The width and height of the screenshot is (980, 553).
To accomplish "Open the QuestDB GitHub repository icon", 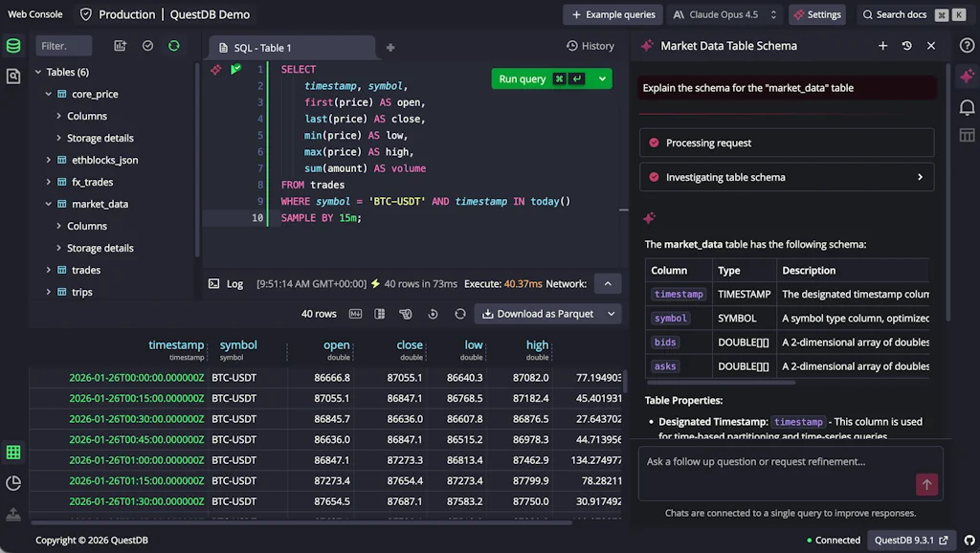I will 968,541.
